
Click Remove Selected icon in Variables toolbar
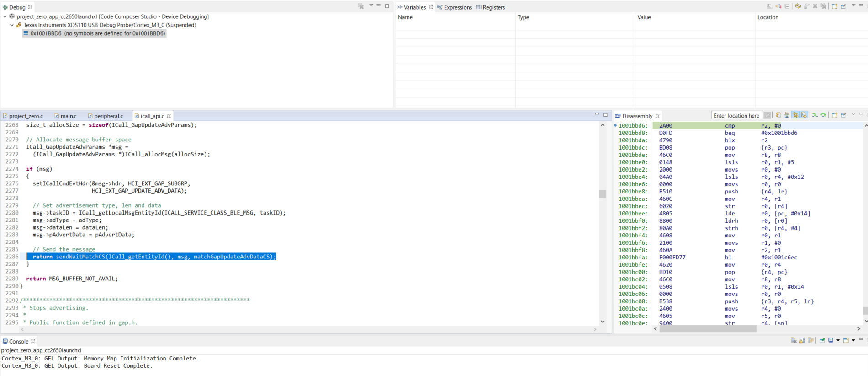[815, 6]
